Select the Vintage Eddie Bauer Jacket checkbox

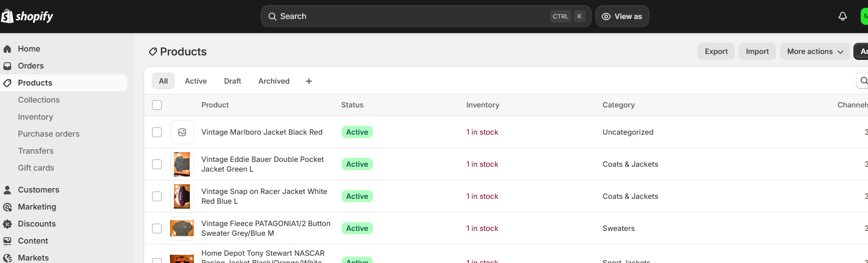coord(157,164)
